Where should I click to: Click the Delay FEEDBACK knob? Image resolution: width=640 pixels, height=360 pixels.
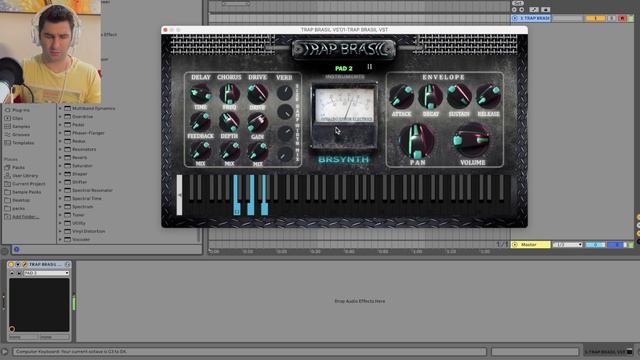pyautogui.click(x=200, y=122)
